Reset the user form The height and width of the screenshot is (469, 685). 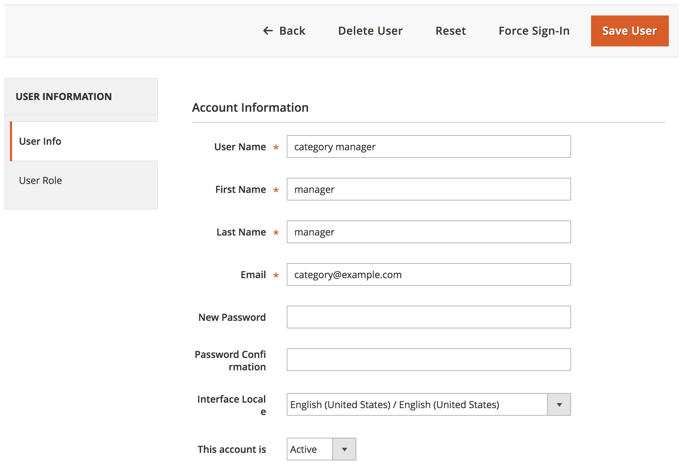450,31
